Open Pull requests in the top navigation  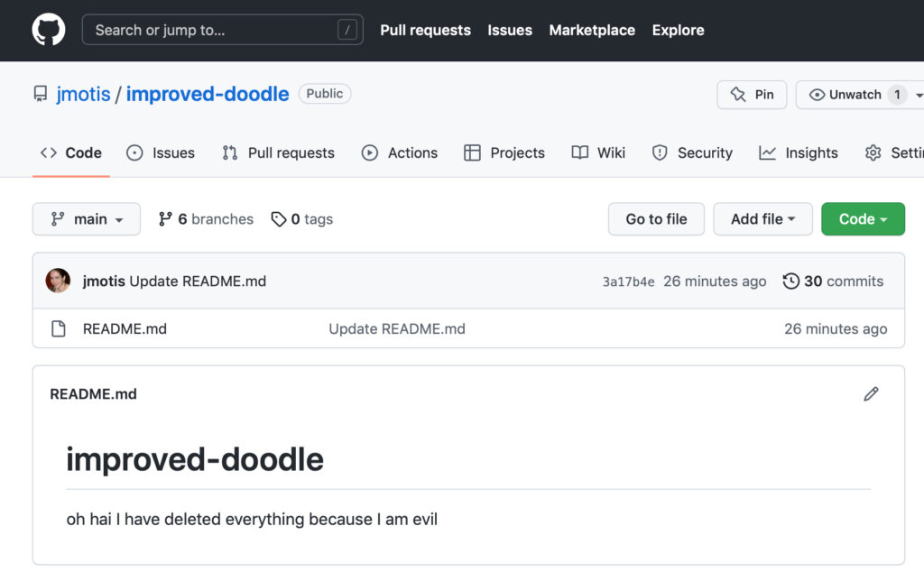pos(426,30)
